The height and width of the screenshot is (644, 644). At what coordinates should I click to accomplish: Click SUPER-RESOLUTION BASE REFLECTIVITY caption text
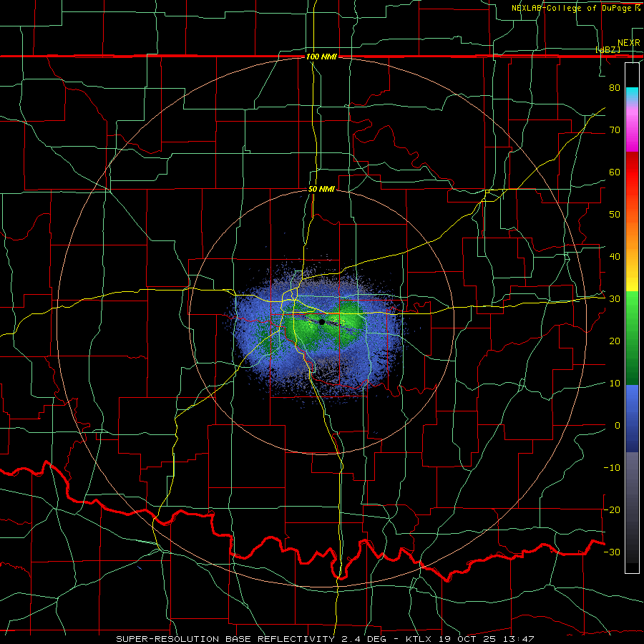tap(225, 639)
